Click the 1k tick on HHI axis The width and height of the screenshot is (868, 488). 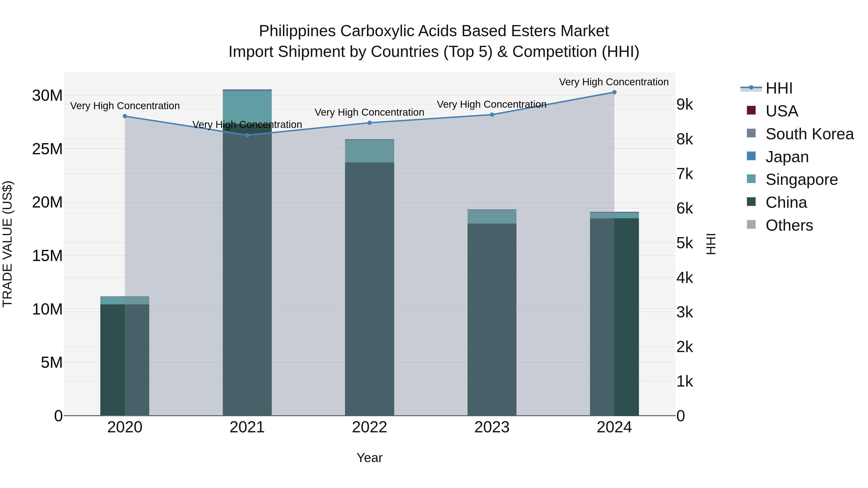(x=685, y=381)
